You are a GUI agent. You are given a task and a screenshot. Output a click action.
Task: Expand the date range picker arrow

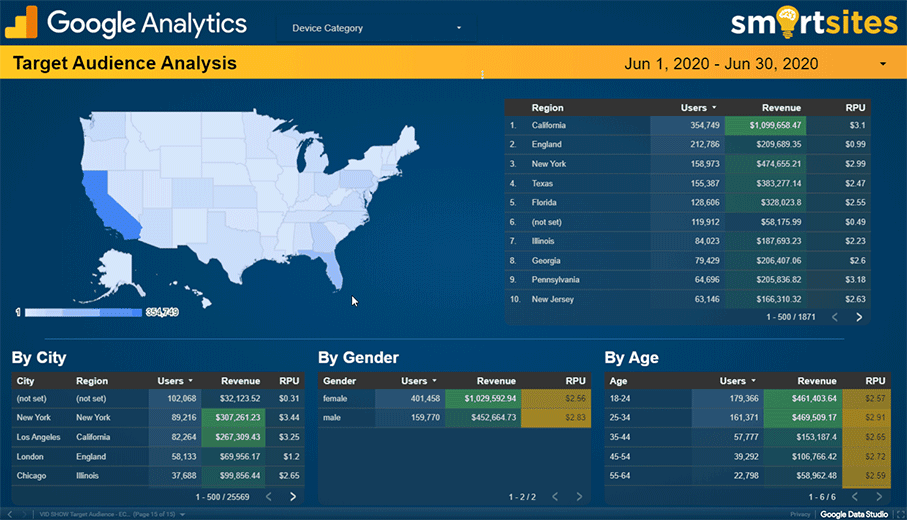pos(882,64)
